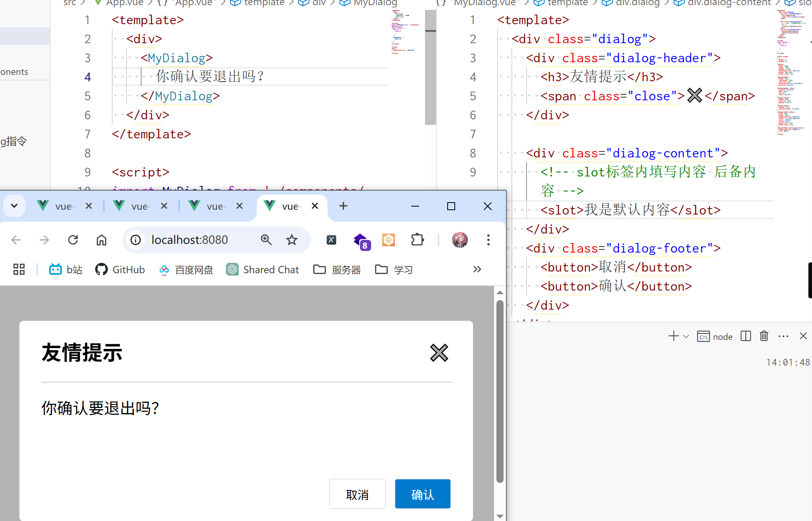The height and width of the screenshot is (521, 812).
Task: Open a new browser tab
Action: point(343,206)
